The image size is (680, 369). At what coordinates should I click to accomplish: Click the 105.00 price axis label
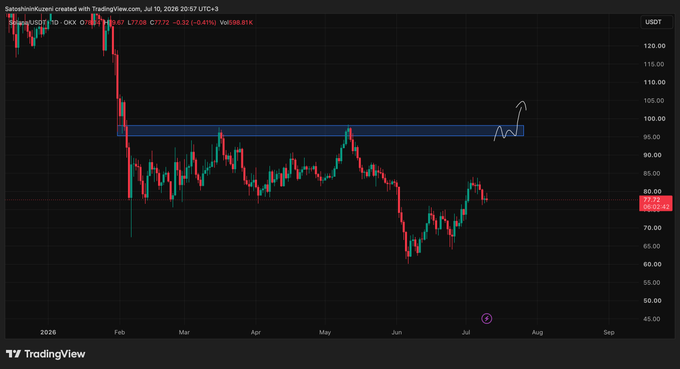[x=654, y=100]
